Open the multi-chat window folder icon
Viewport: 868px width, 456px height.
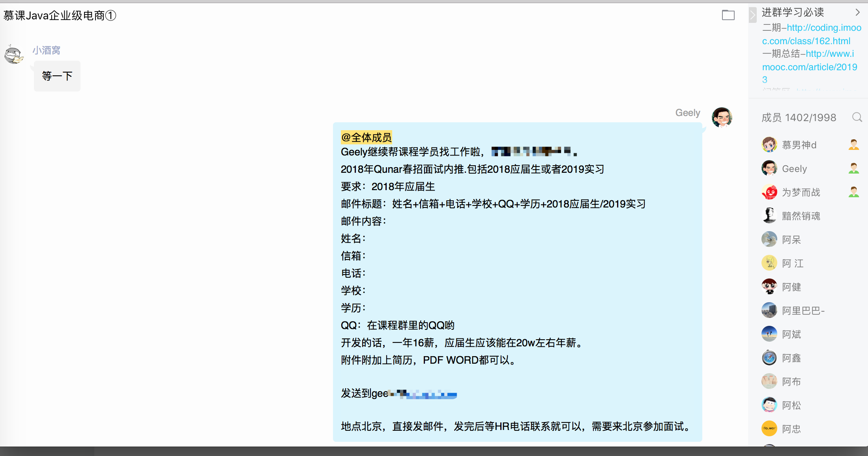pos(728,15)
